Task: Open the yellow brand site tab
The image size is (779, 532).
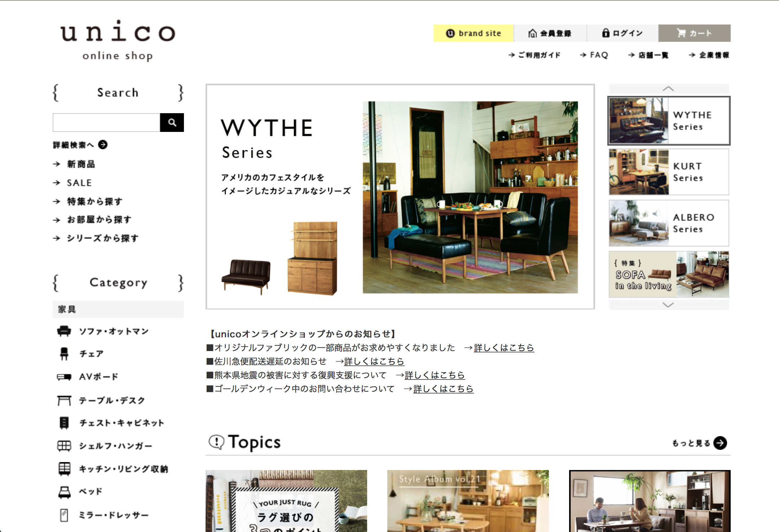Action: [x=474, y=33]
